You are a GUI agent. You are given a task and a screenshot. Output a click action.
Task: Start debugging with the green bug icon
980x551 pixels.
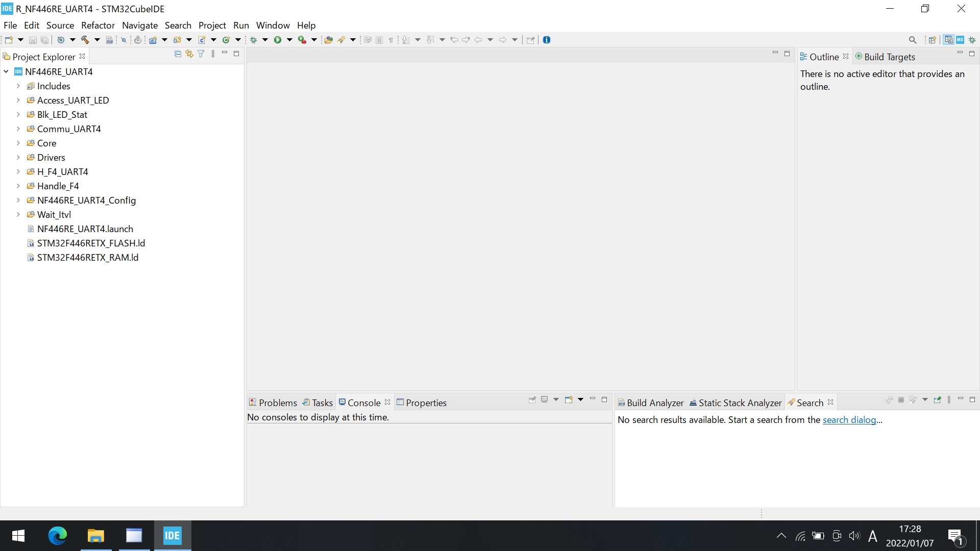[x=253, y=40]
